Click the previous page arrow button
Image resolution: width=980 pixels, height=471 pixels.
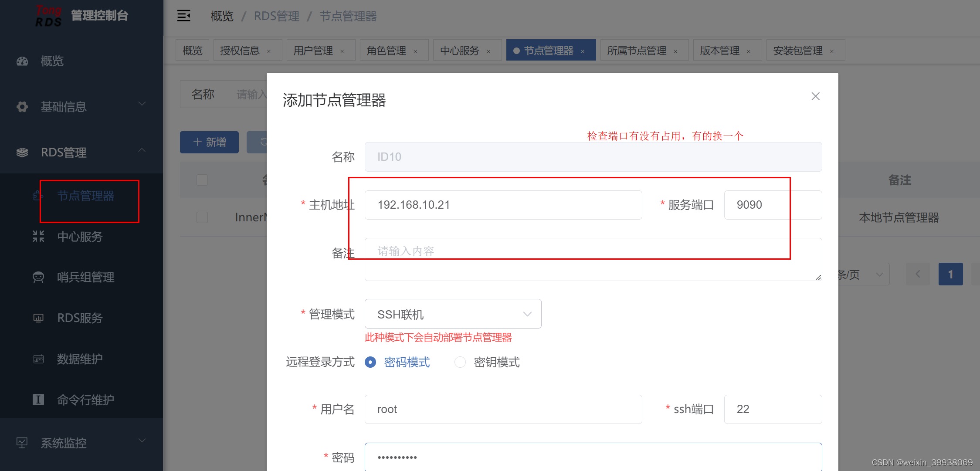pyautogui.click(x=918, y=274)
